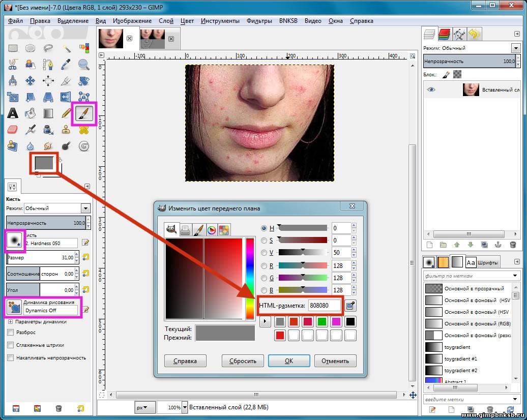Open the Правка menu
Viewport: 527px width, 420px height.
pyautogui.click(x=40, y=21)
